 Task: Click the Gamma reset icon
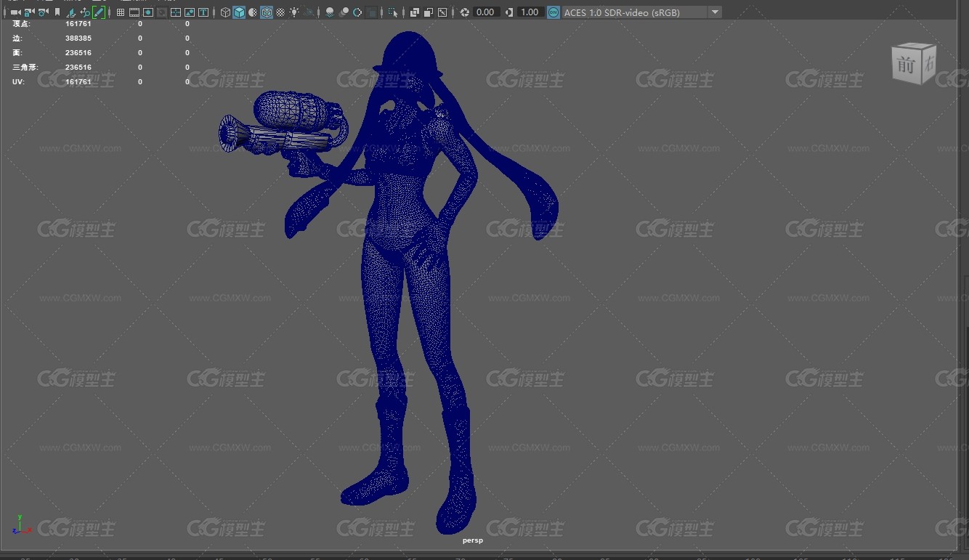point(509,12)
